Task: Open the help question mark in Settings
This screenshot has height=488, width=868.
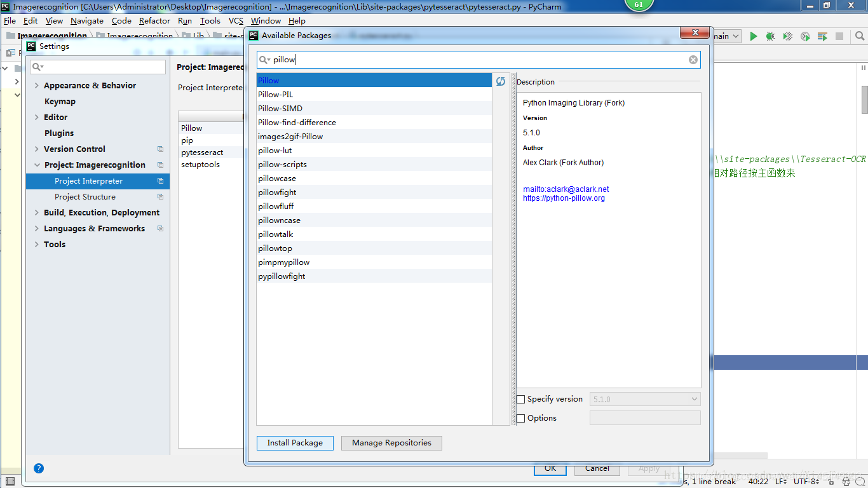Action: pyautogui.click(x=39, y=468)
